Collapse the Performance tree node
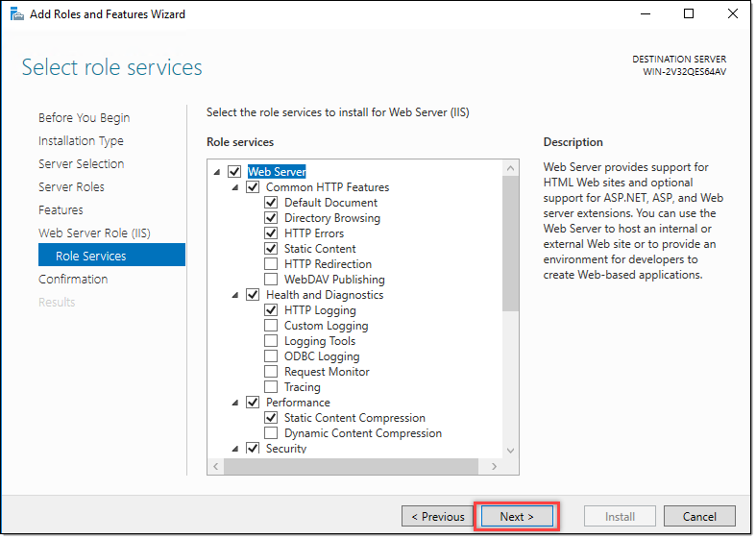The height and width of the screenshot is (539, 756). (x=235, y=403)
